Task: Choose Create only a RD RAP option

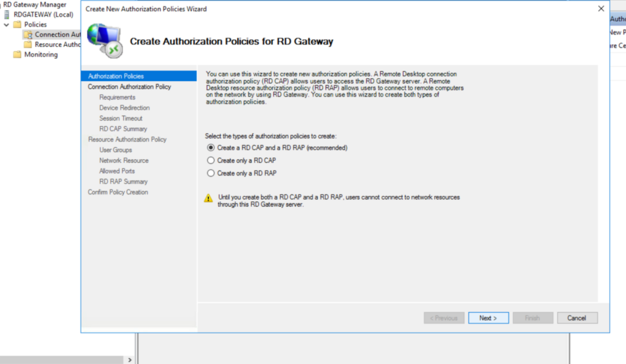Action: pos(211,173)
